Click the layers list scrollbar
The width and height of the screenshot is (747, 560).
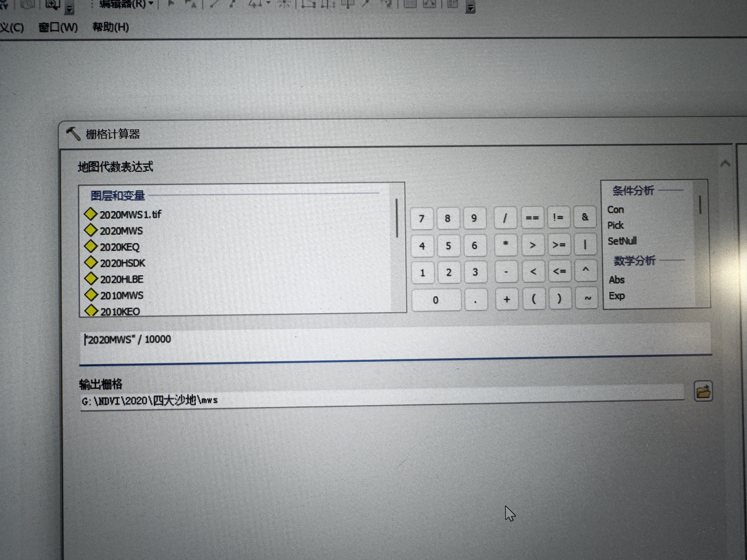tap(397, 218)
